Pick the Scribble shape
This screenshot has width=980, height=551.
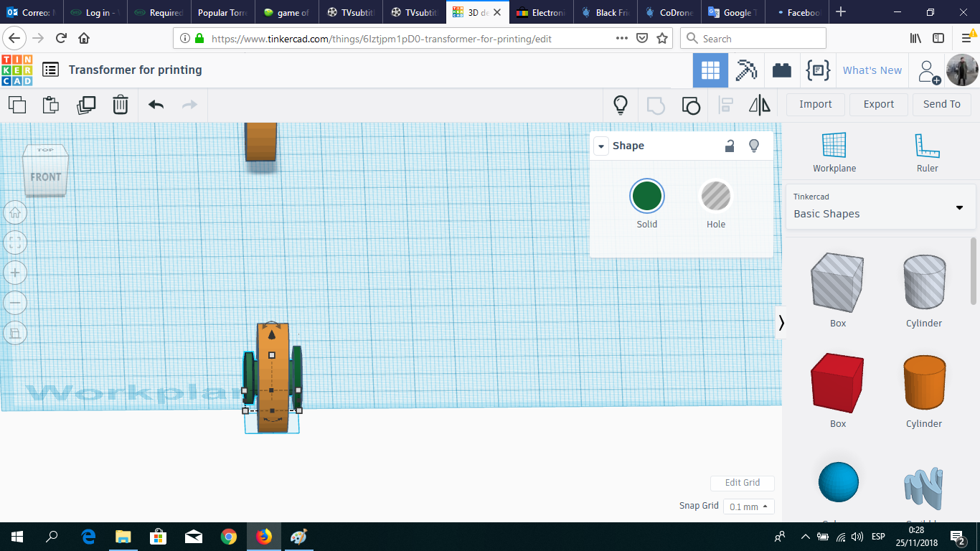(924, 488)
